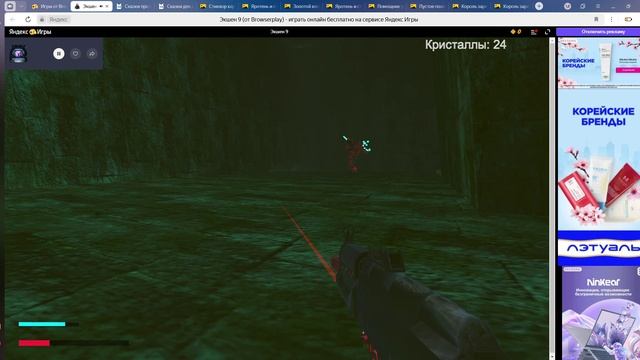Screen dimensions: 640x360
Task: Expand the tab list dropdown arrow
Action: pyautogui.click(x=22, y=6)
